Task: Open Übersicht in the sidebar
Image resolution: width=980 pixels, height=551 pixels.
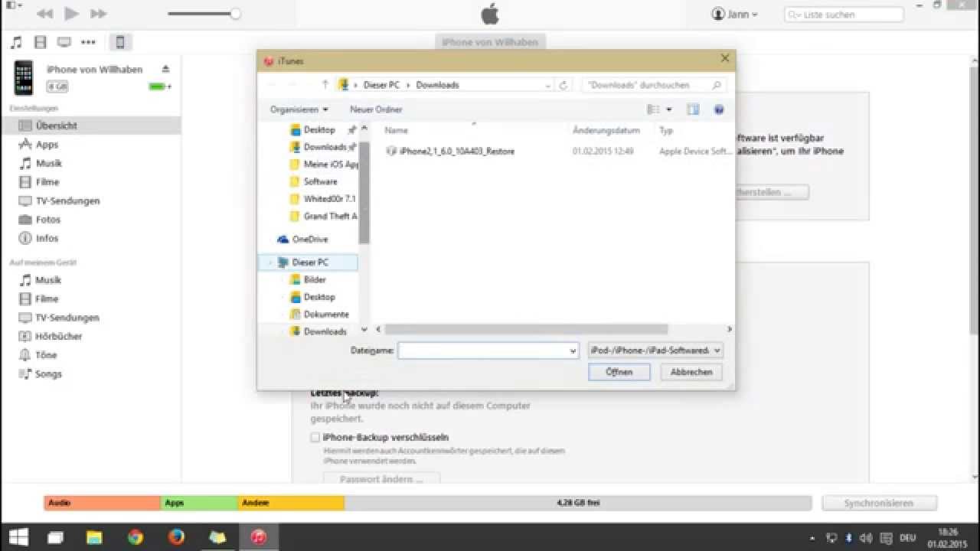Action: (x=90, y=126)
